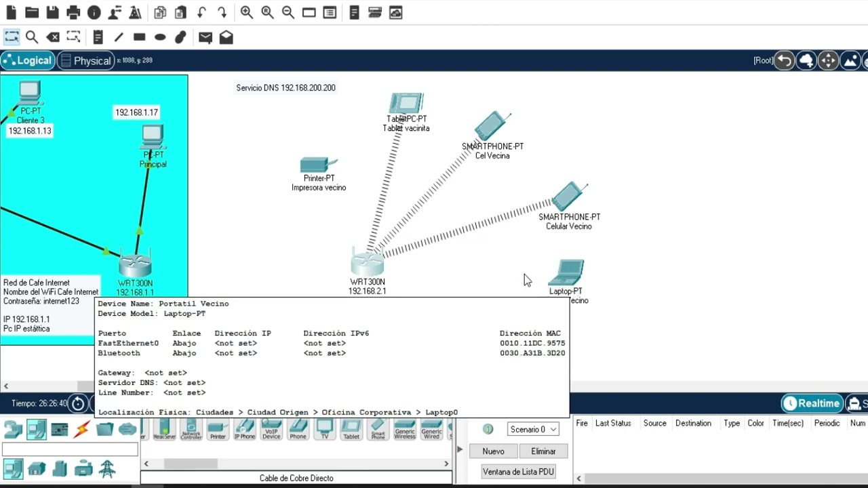This screenshot has width=868, height=488.
Task: Click the device search input field
Action: [70, 450]
